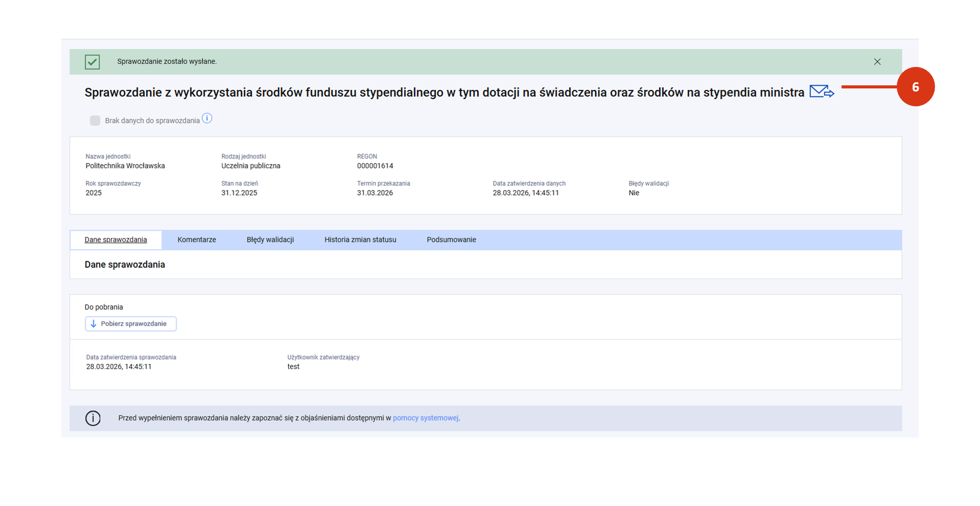Click the red numbered marker 6
Screen dimensions: 980x506
[915, 87]
